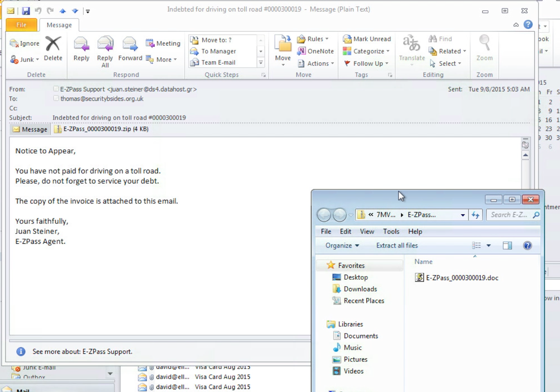The image size is (560, 392).
Task: Open the view options dropdown arrow
Action: pos(488,246)
